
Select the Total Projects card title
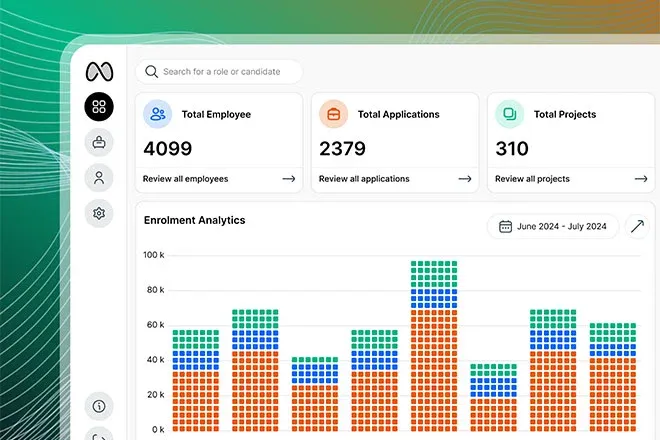(565, 115)
